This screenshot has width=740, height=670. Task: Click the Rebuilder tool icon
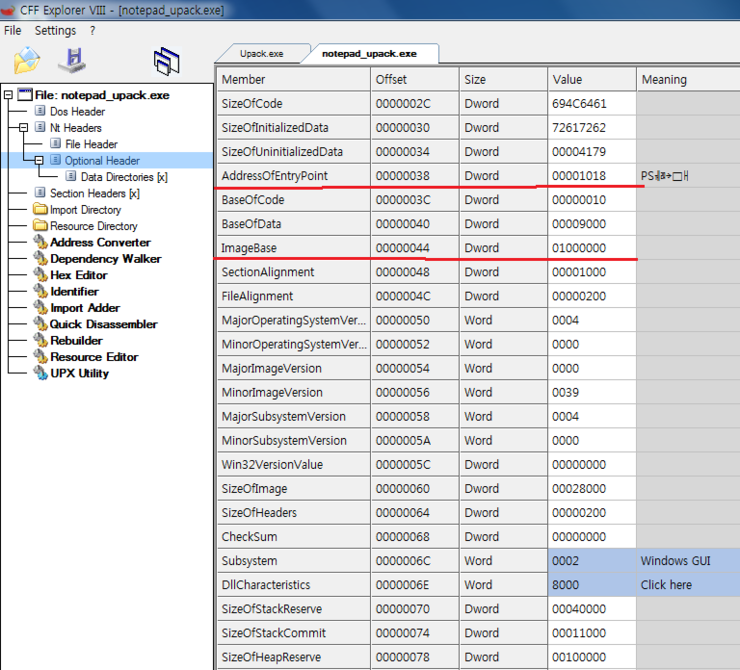tap(41, 340)
